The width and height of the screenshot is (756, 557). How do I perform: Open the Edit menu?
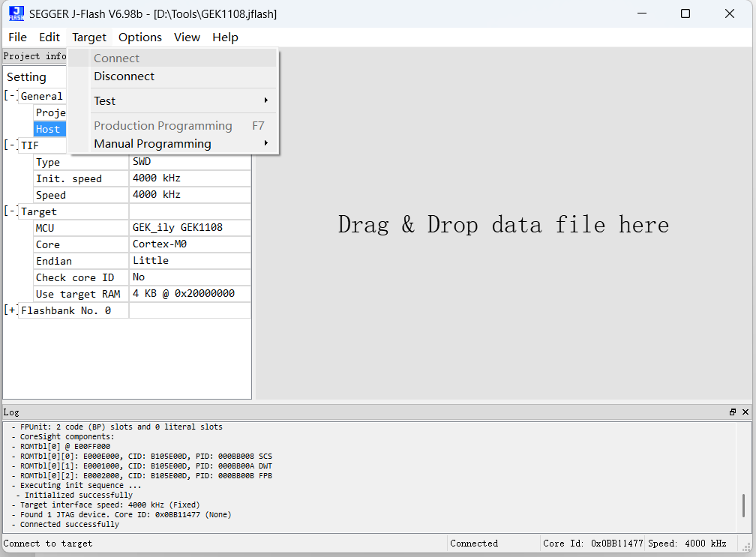click(49, 37)
